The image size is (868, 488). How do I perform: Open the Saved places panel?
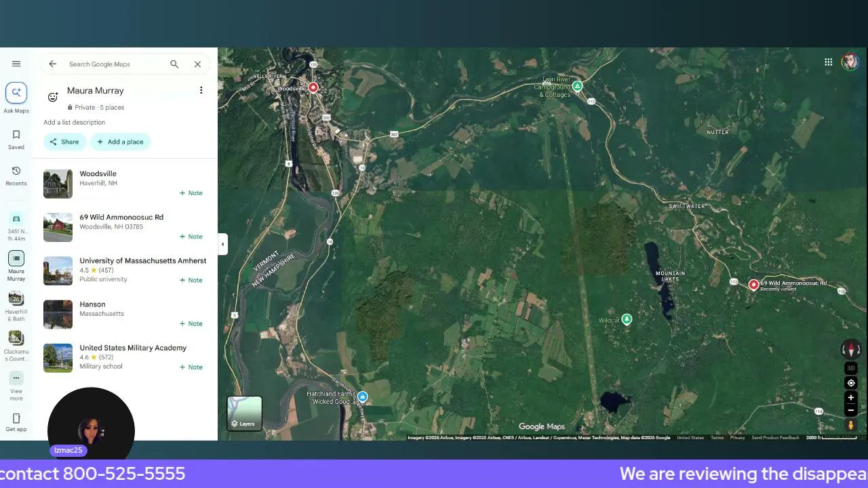click(x=16, y=139)
